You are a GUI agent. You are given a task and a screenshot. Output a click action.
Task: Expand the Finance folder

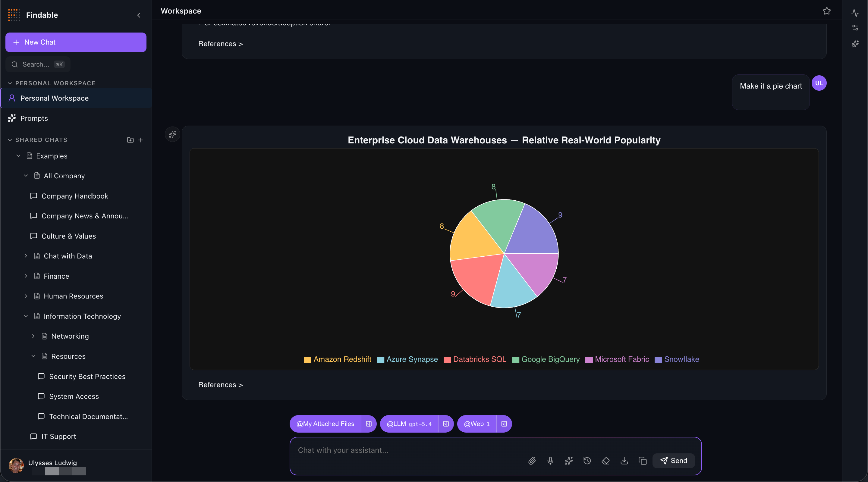point(26,276)
